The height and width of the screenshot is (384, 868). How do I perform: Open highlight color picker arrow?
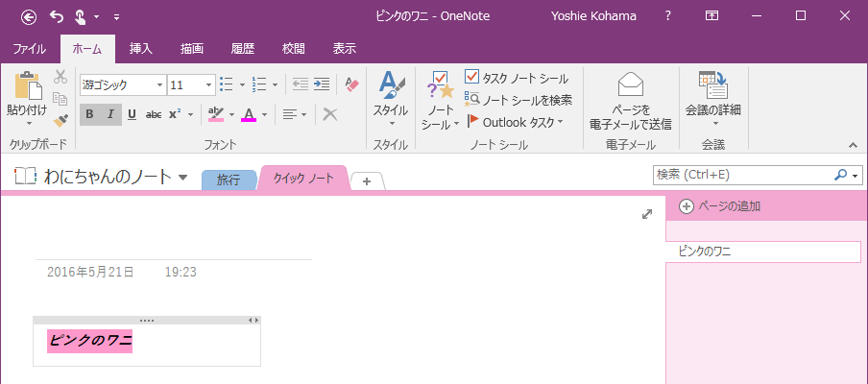click(x=232, y=114)
